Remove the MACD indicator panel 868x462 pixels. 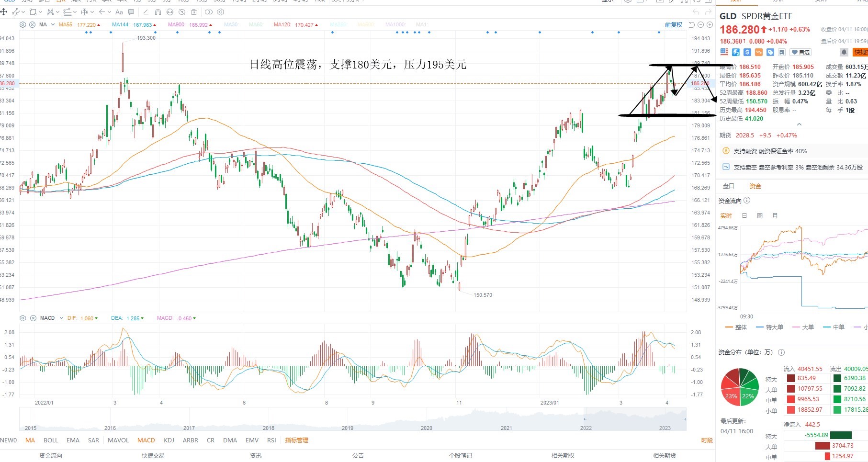[x=33, y=318]
